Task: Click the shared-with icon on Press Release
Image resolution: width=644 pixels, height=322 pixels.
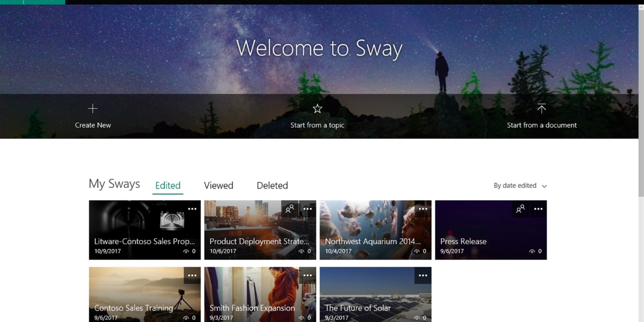Action: (519, 209)
